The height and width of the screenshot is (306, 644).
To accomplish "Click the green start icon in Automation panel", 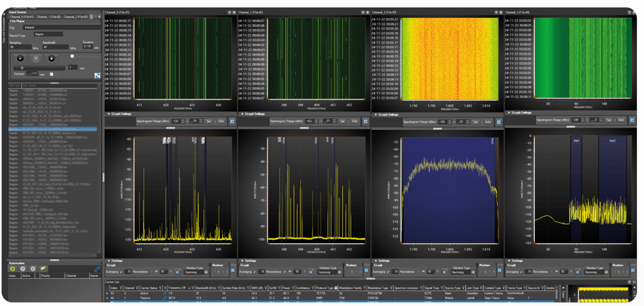I will coord(13,269).
